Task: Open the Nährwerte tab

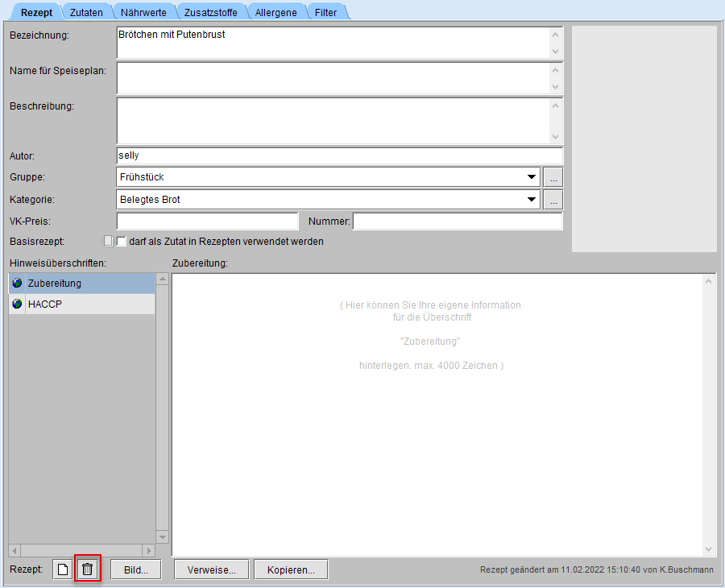Action: click(142, 12)
